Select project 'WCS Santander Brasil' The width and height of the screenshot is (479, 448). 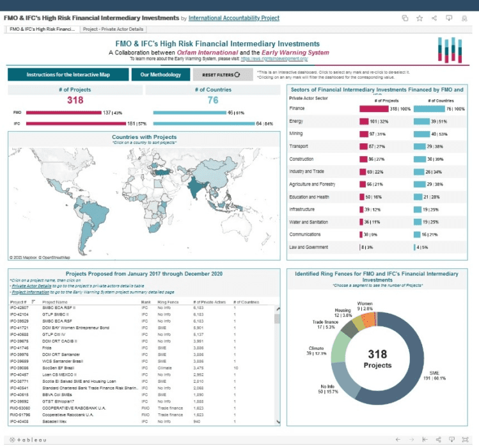click(x=63, y=361)
